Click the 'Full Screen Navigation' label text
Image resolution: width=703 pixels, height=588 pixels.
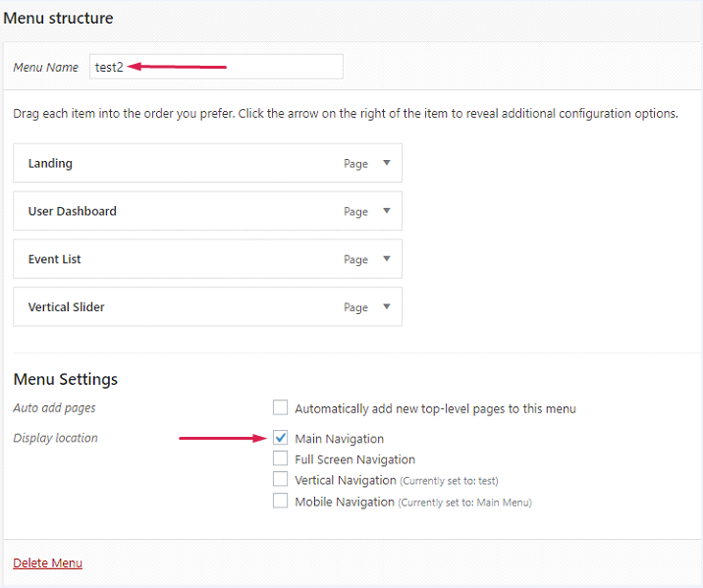(x=354, y=459)
